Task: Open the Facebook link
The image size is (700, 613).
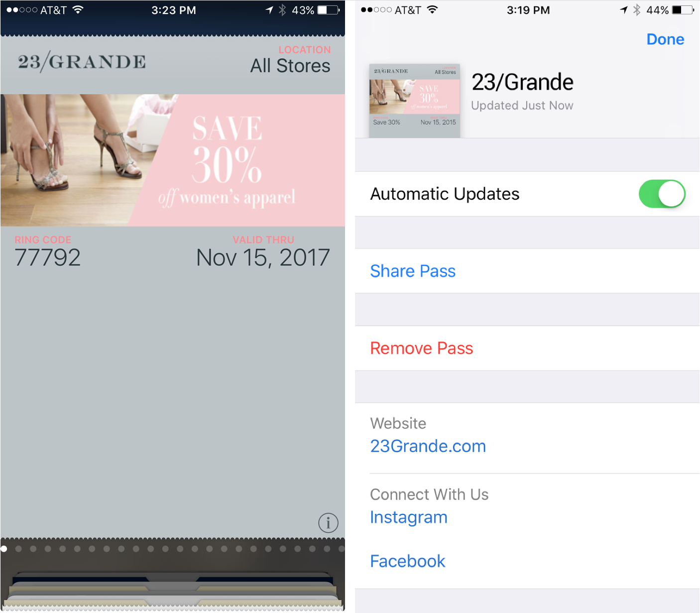Action: [407, 561]
